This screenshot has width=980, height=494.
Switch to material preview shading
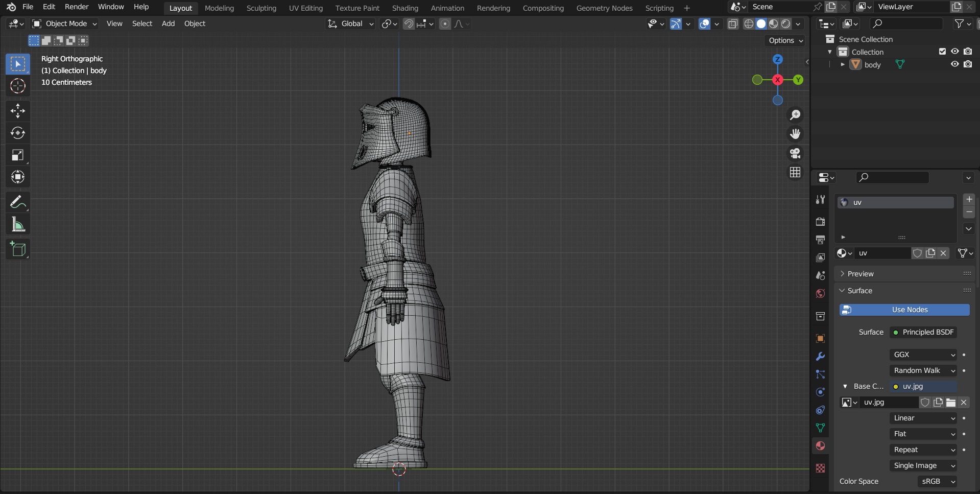(774, 24)
